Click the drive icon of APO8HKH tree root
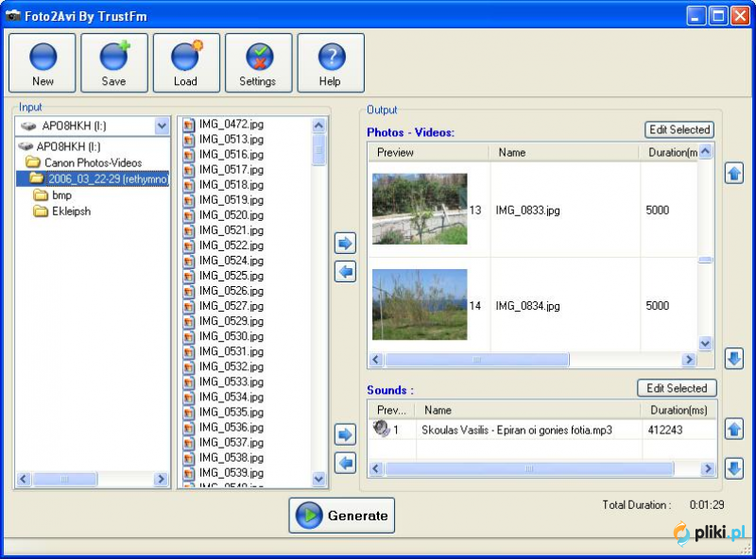Image resolution: width=756 pixels, height=559 pixels. (26, 146)
